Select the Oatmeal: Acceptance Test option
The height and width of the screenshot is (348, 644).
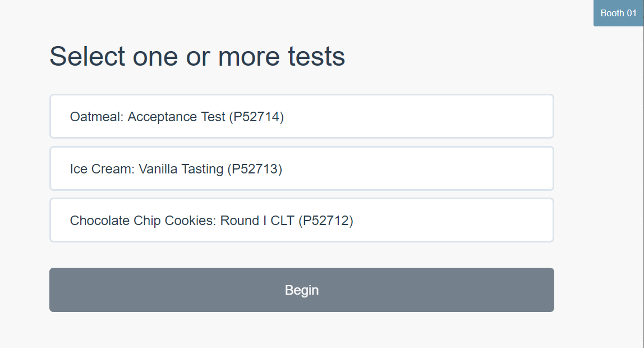302,117
